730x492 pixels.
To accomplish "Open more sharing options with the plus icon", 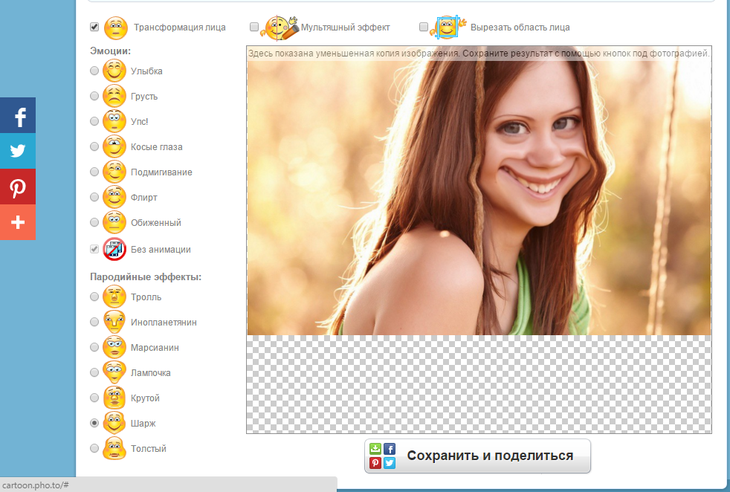I will [x=18, y=222].
